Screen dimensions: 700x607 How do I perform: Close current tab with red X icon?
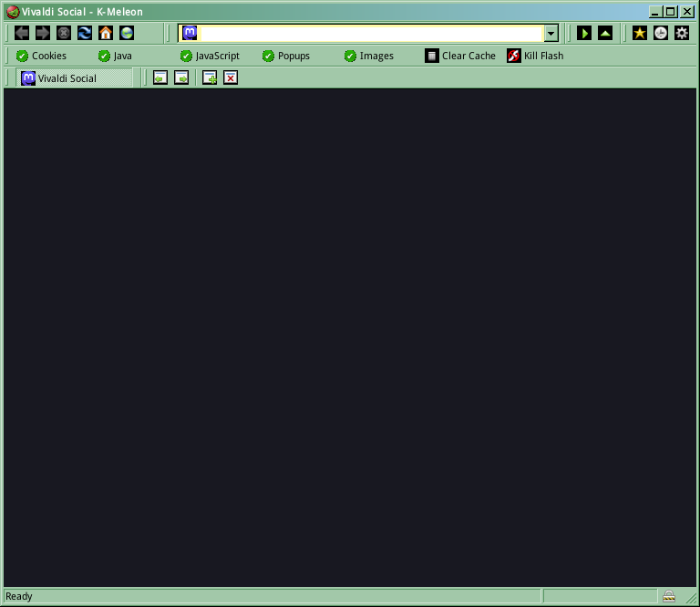click(231, 77)
